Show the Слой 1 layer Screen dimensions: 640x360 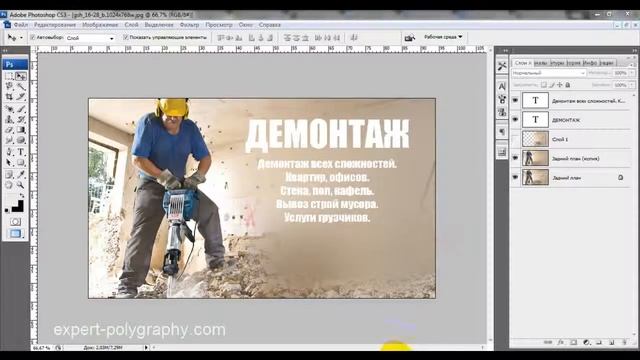515,139
